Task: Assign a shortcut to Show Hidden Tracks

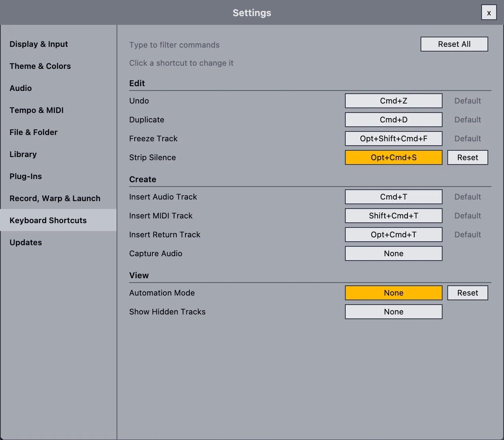Action: pos(394,312)
